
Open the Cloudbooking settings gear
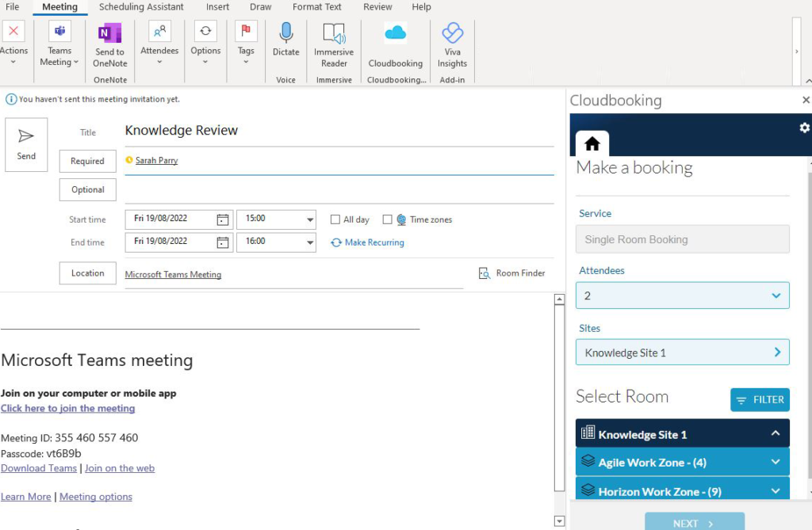(x=804, y=128)
